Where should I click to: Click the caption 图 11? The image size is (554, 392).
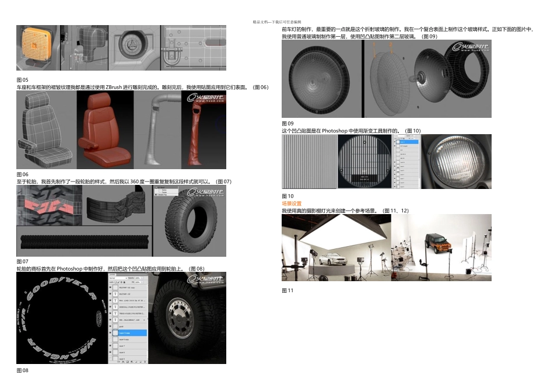pos(287,290)
